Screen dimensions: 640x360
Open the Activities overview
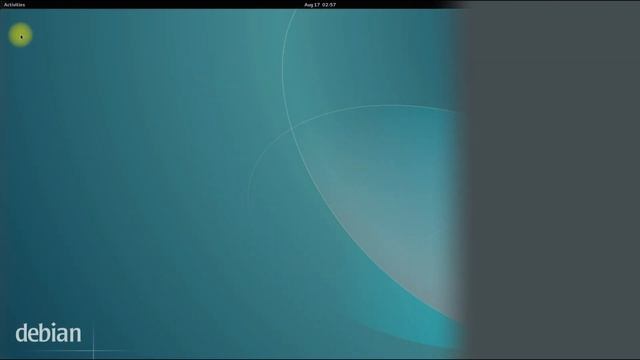14,5
